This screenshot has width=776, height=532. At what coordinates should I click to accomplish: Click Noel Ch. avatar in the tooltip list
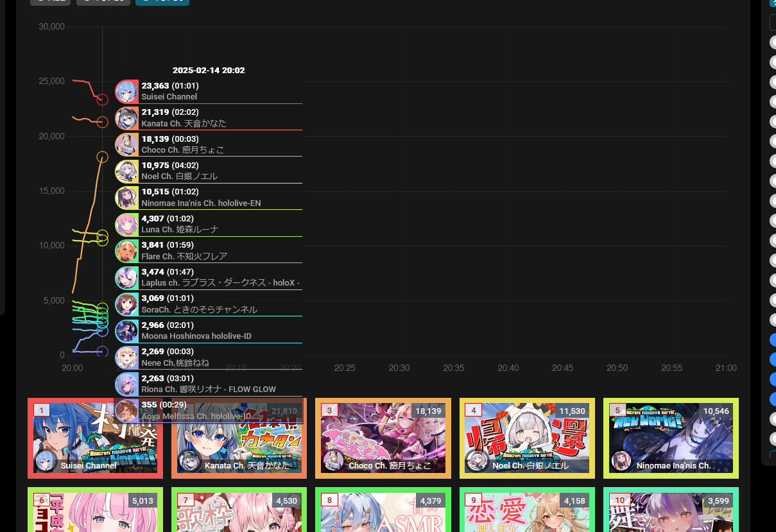click(126, 172)
